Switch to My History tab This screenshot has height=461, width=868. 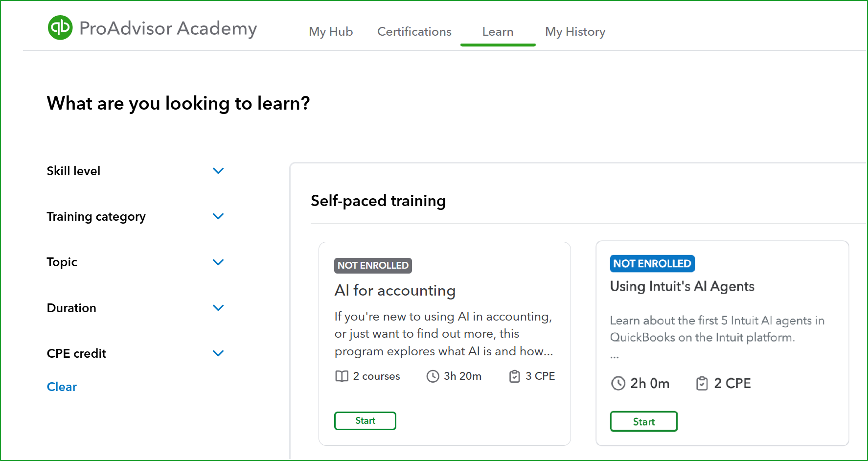[575, 32]
